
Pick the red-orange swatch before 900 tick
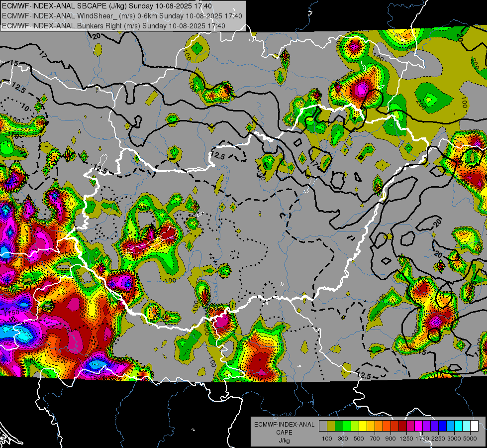click(x=387, y=426)
